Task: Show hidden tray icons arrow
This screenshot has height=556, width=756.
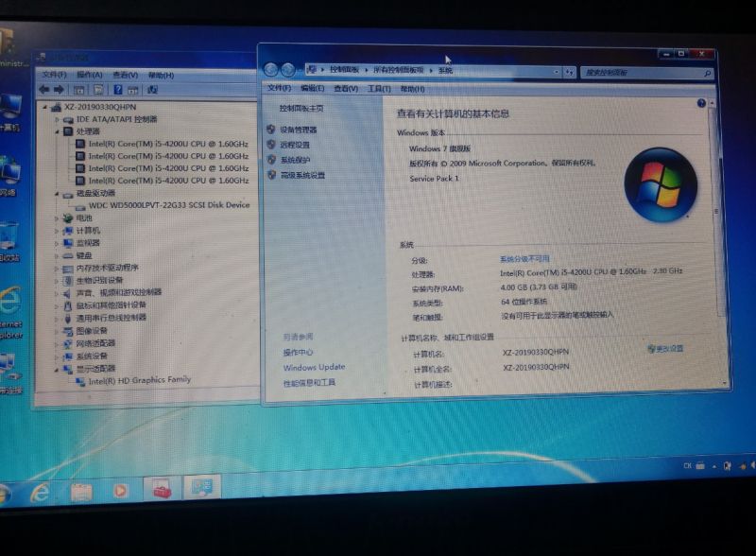Action: [714, 466]
